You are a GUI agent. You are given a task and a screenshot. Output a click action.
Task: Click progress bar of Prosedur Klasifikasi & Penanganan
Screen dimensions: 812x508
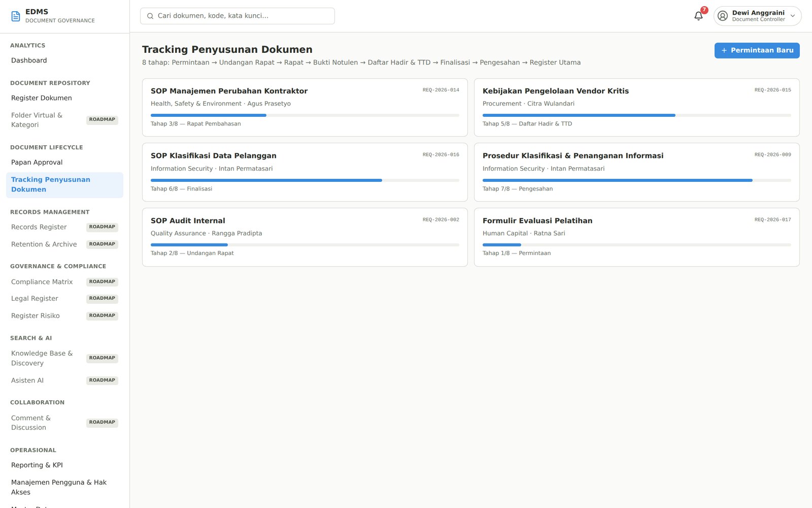(636, 180)
